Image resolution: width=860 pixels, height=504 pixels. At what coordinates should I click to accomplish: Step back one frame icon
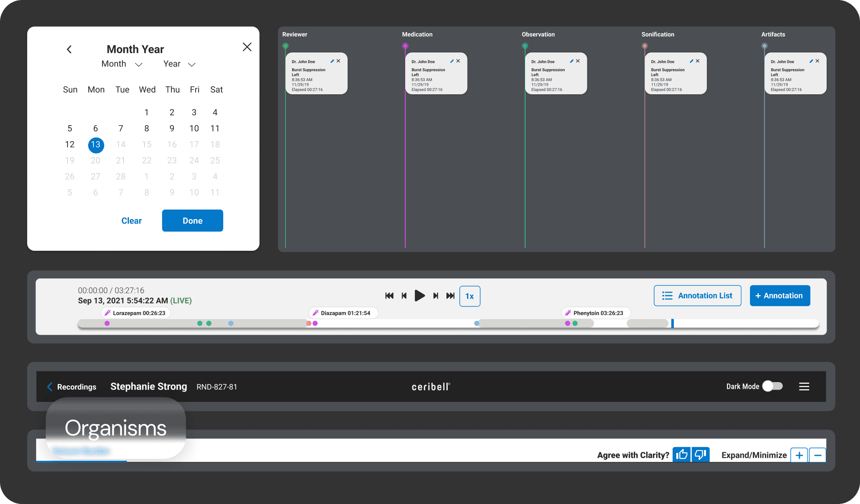click(x=404, y=296)
